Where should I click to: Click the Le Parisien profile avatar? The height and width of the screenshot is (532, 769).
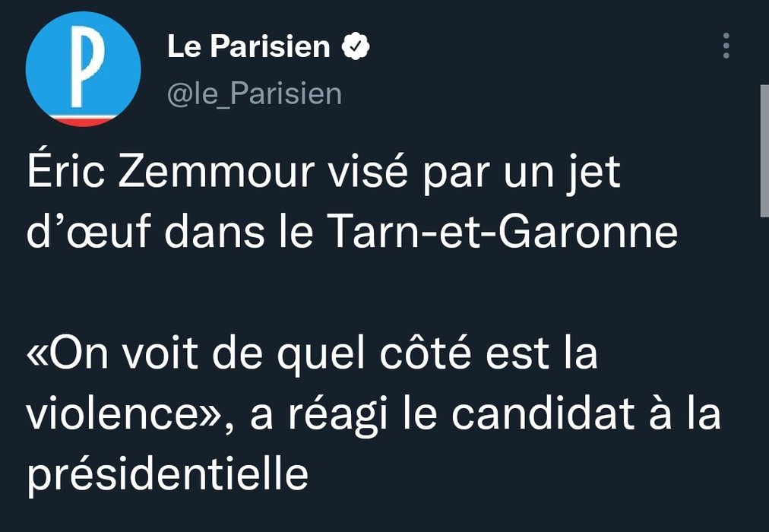83,69
